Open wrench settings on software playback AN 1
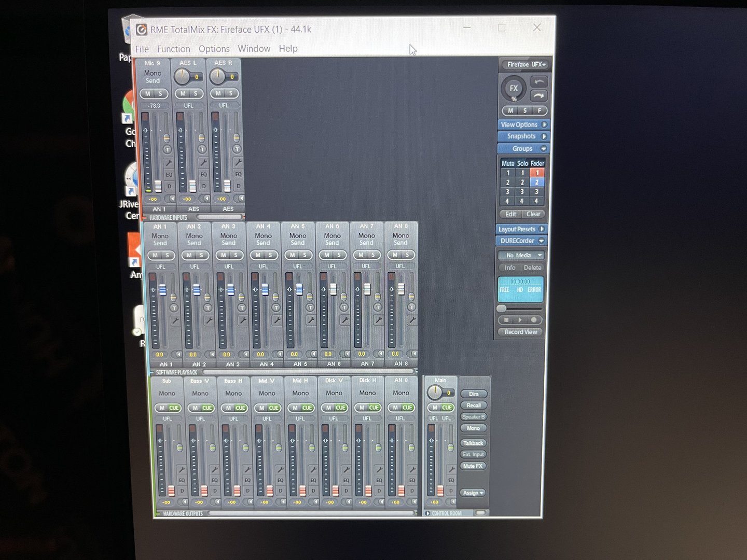Screen dimensions: 747x560 (x=175, y=320)
